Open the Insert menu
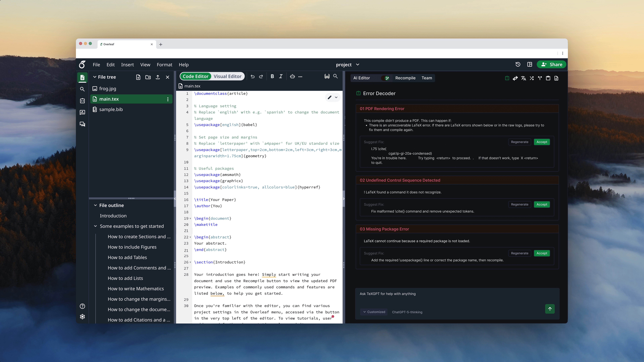Viewport: 644px width, 362px height. 127,65
